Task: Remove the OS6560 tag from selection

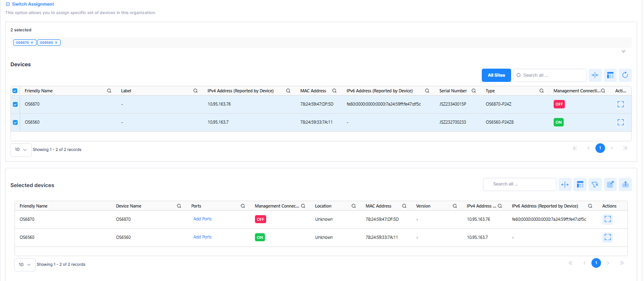Action: click(x=56, y=43)
